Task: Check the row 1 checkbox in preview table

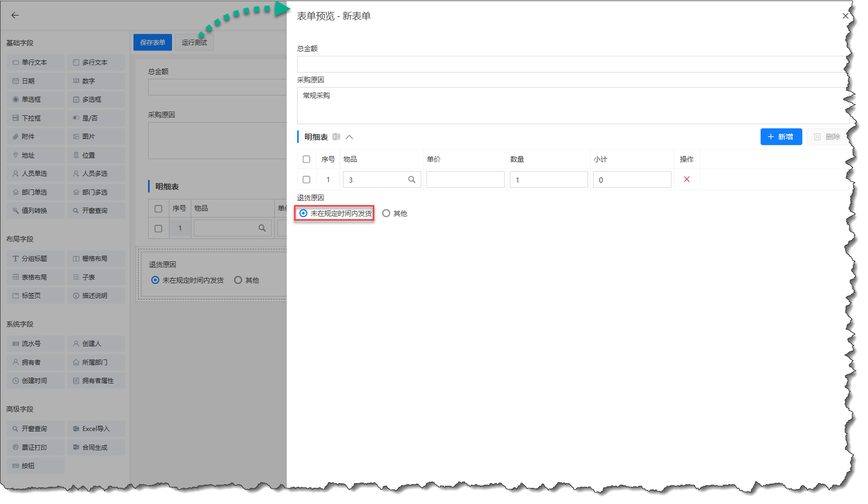Action: [307, 179]
